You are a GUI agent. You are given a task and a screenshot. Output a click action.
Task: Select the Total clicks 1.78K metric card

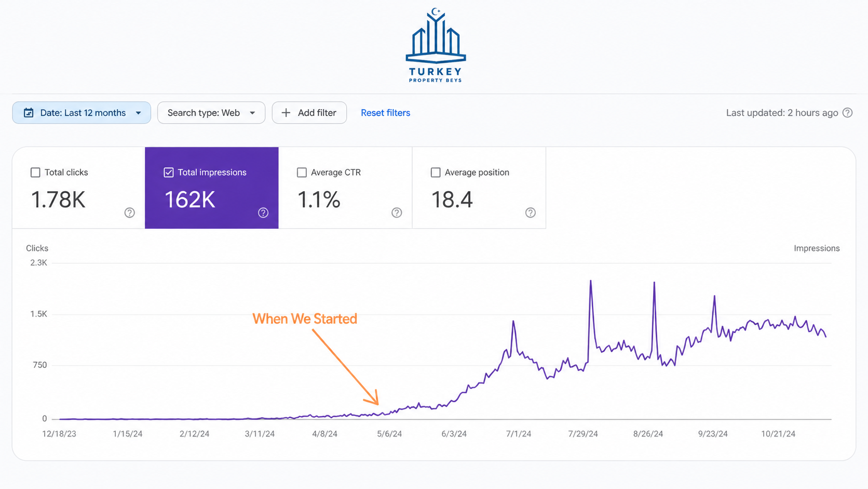click(78, 188)
